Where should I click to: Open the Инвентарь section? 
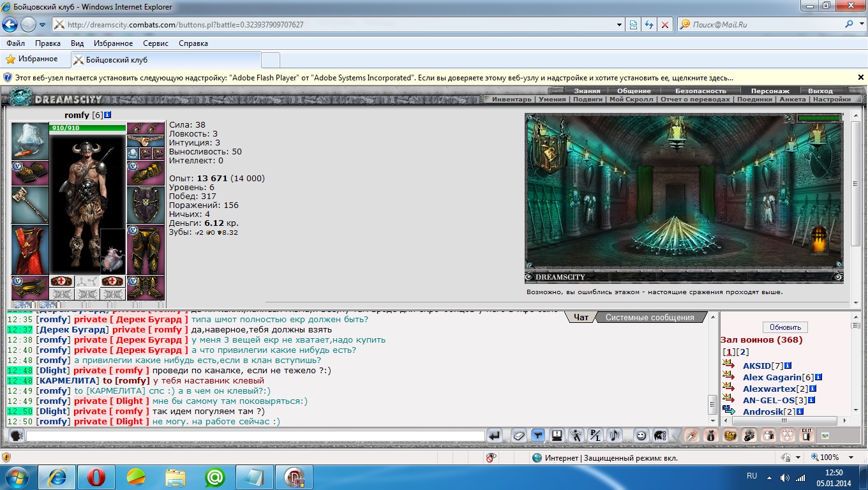(511, 99)
